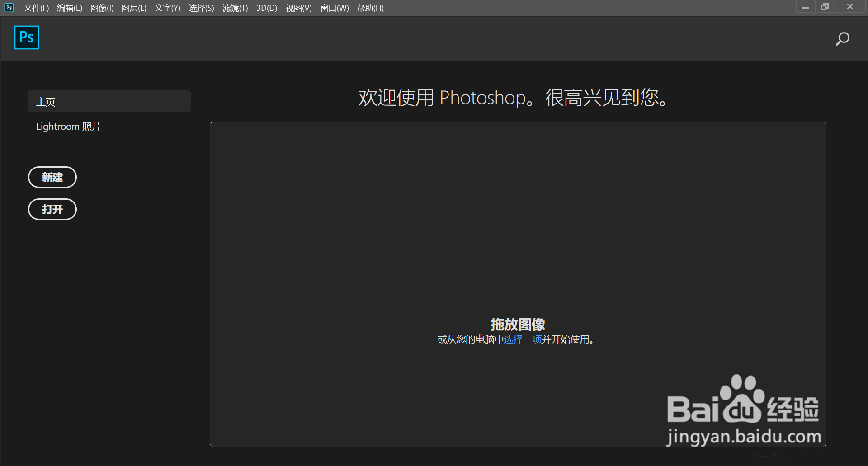The width and height of the screenshot is (868, 466).
Task: Click the 打开 button
Action: (x=52, y=209)
